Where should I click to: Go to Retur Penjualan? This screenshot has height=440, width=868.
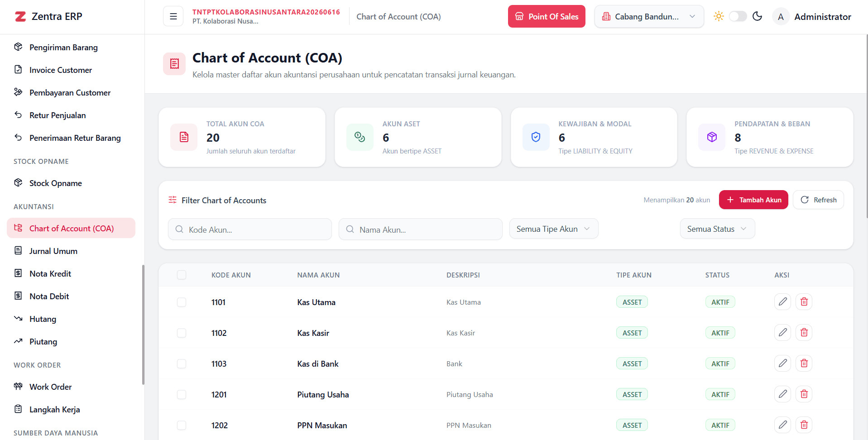[x=71, y=115]
